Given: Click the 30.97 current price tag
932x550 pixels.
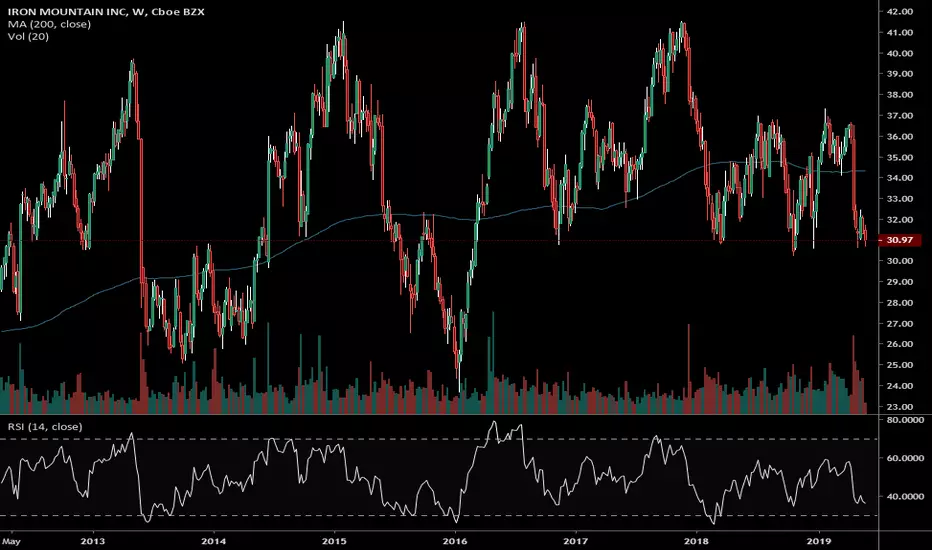Looking at the screenshot, I should tap(899, 240).
